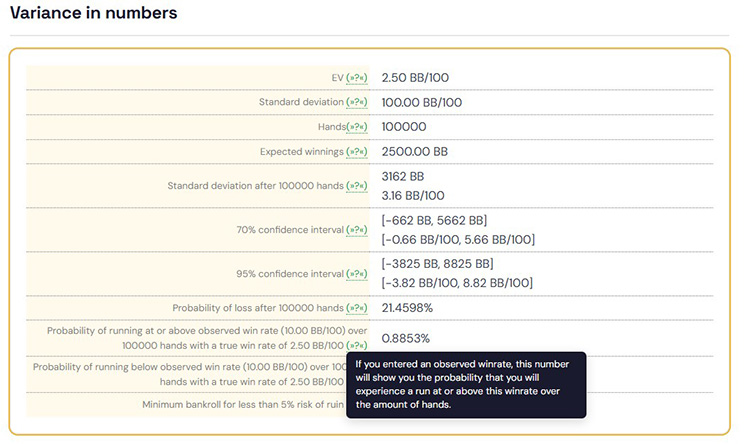Click the help icon next to EV
This screenshot has width=750, height=444.
coord(356,77)
